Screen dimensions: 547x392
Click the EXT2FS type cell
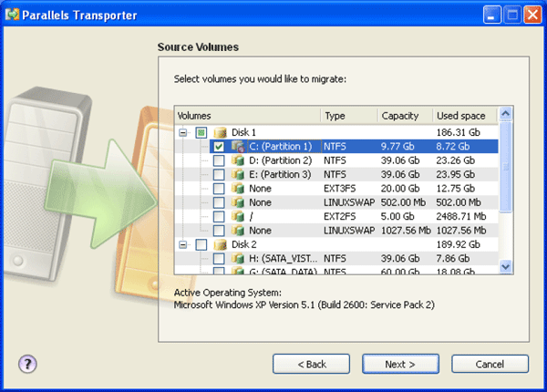click(x=339, y=217)
